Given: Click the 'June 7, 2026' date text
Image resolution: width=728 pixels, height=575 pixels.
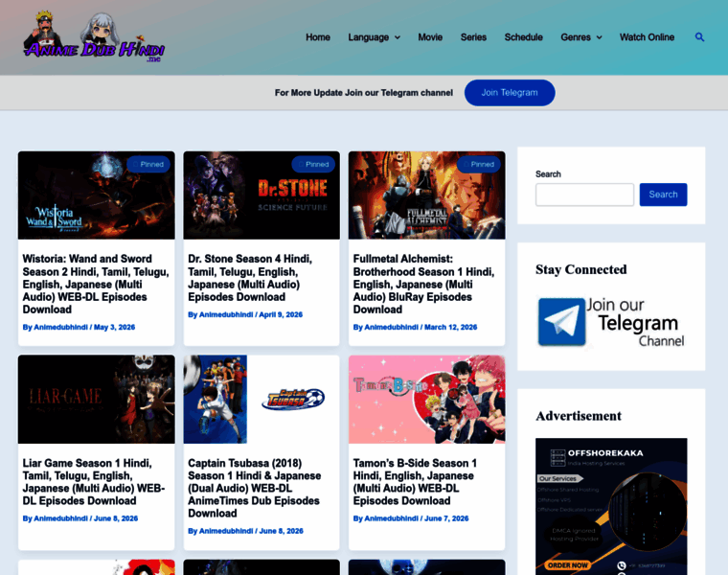Looking at the screenshot, I should point(446,518).
